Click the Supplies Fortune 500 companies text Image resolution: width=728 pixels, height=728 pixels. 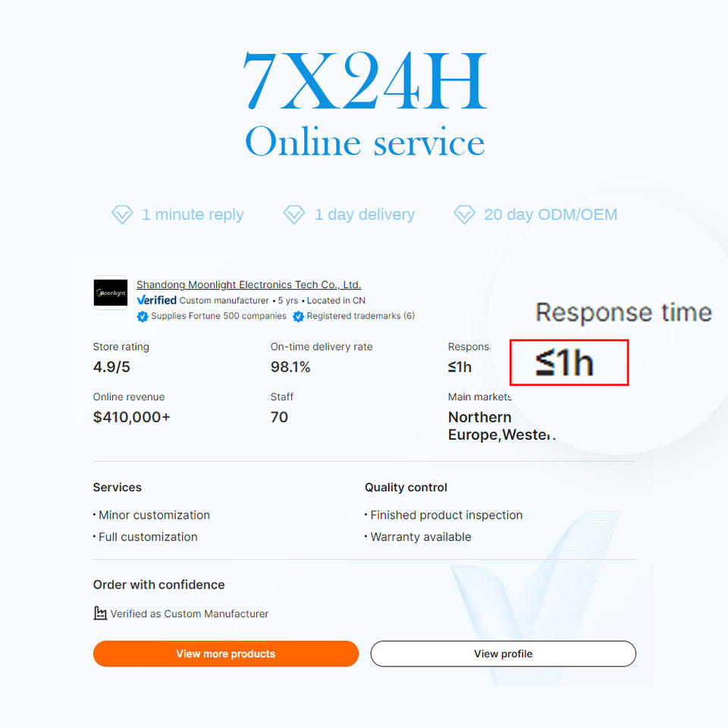click(x=218, y=315)
